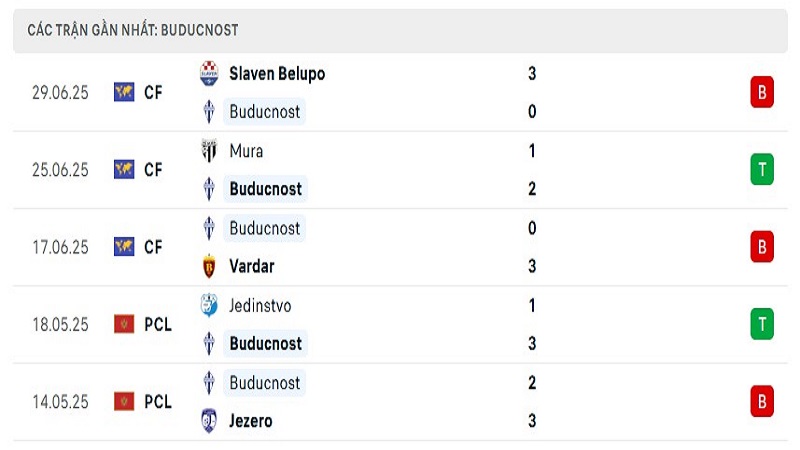The width and height of the screenshot is (800, 450).
Task: Open the Slaven Belupo team link
Action: coord(277,73)
